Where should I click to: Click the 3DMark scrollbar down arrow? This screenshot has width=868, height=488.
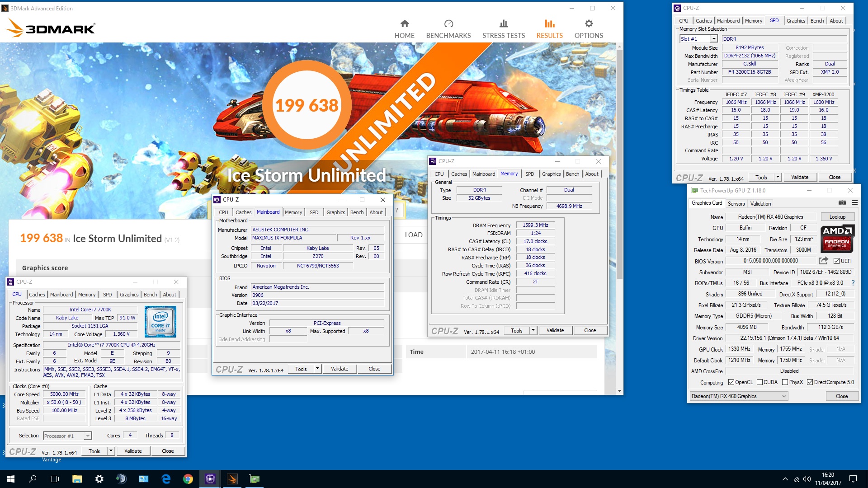pyautogui.click(x=619, y=391)
